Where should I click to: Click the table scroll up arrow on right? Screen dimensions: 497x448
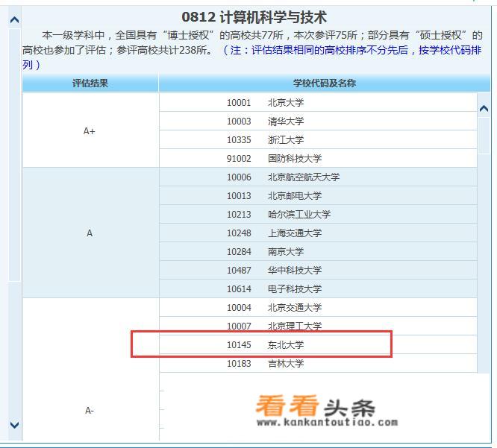coord(484,109)
